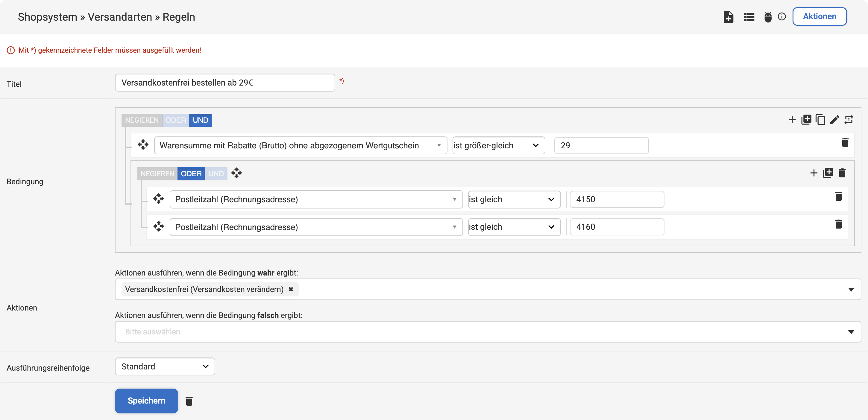Click the value field containing 4160
This screenshot has width=868, height=420.
point(617,227)
